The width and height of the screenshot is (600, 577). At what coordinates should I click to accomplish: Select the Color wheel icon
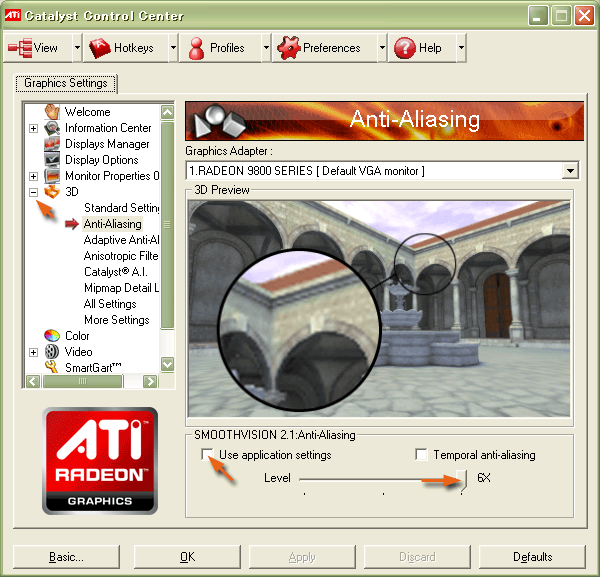click(52, 336)
